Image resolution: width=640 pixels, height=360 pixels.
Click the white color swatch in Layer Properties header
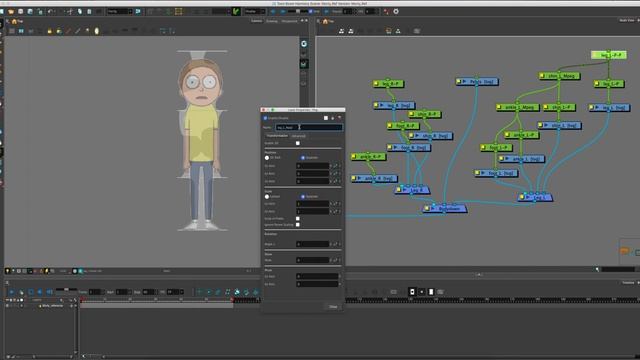click(x=326, y=118)
